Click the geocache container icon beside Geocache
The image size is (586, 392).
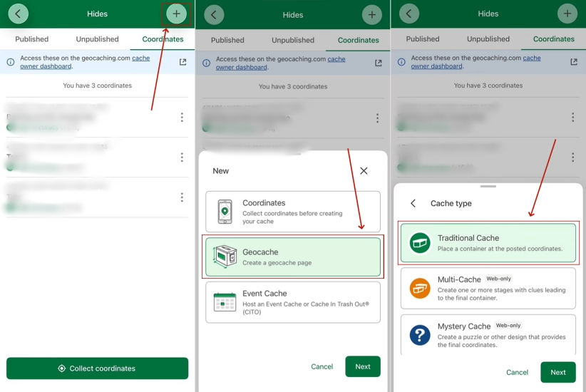point(225,257)
